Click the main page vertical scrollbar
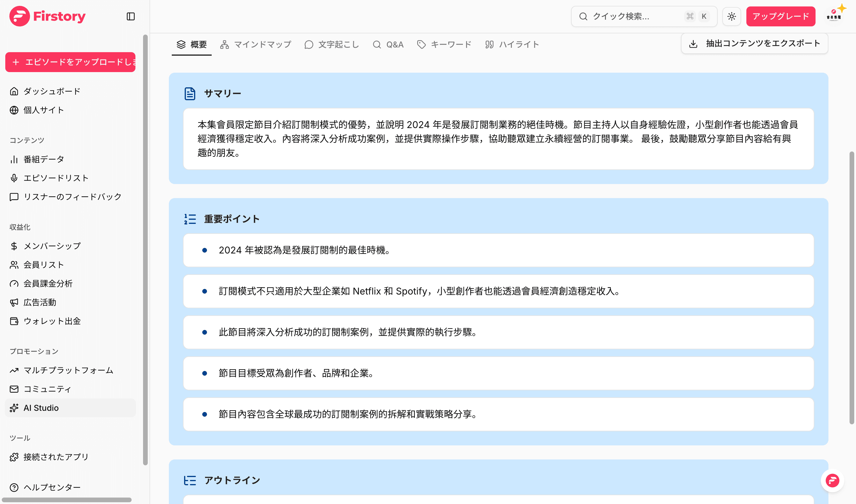856x504 pixels. 852,288
